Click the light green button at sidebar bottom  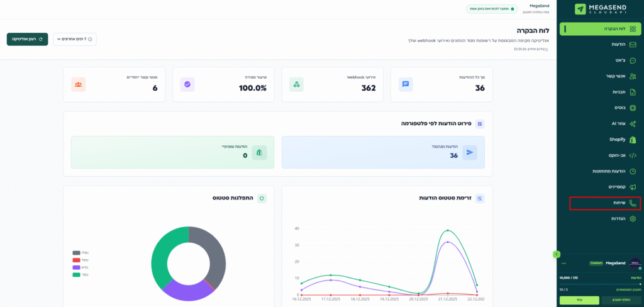click(x=579, y=300)
